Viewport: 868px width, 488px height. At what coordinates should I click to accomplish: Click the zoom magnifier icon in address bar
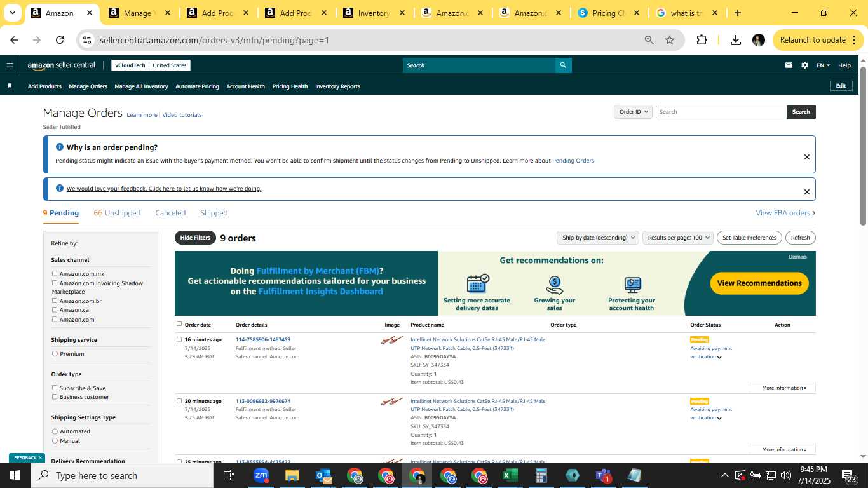(649, 40)
